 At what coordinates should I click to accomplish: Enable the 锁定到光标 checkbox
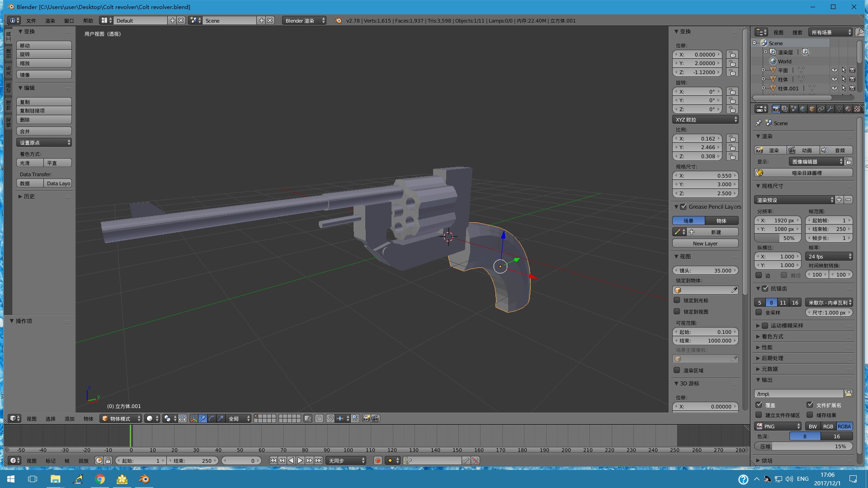click(677, 300)
